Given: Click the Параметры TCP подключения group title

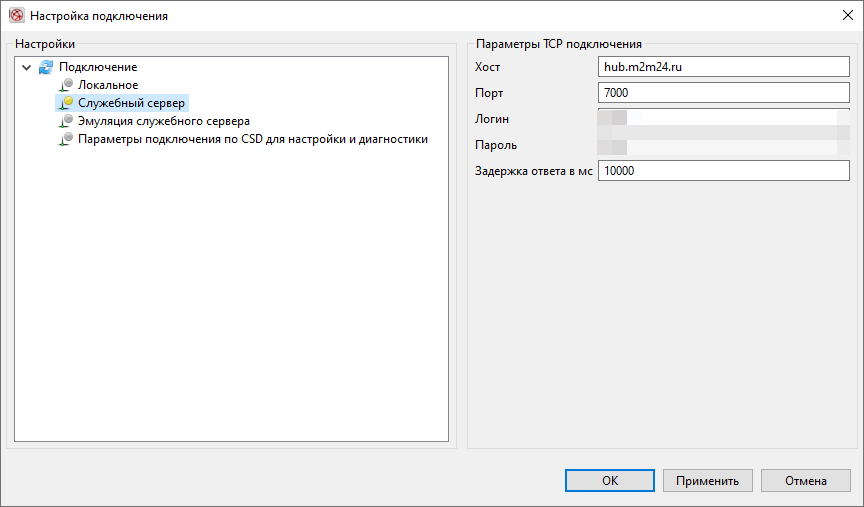Looking at the screenshot, I should 559,44.
